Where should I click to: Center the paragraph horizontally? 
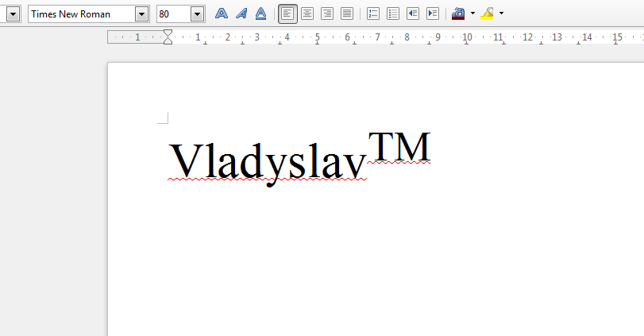click(307, 14)
